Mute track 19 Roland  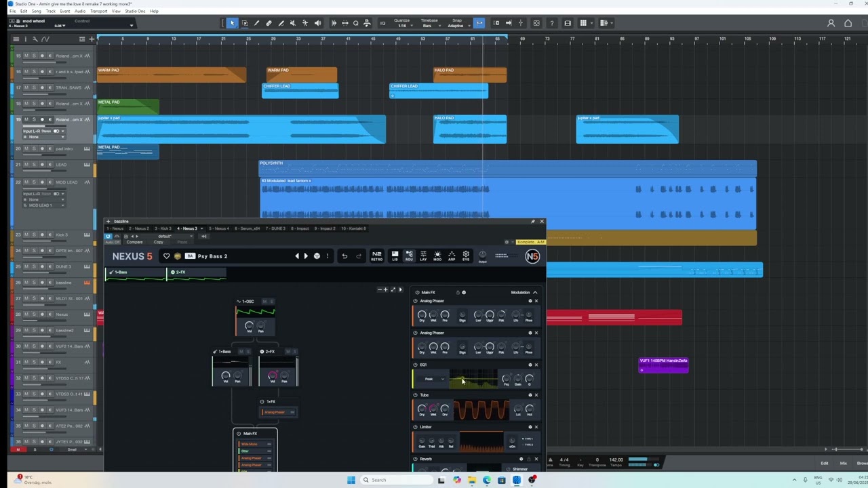26,120
